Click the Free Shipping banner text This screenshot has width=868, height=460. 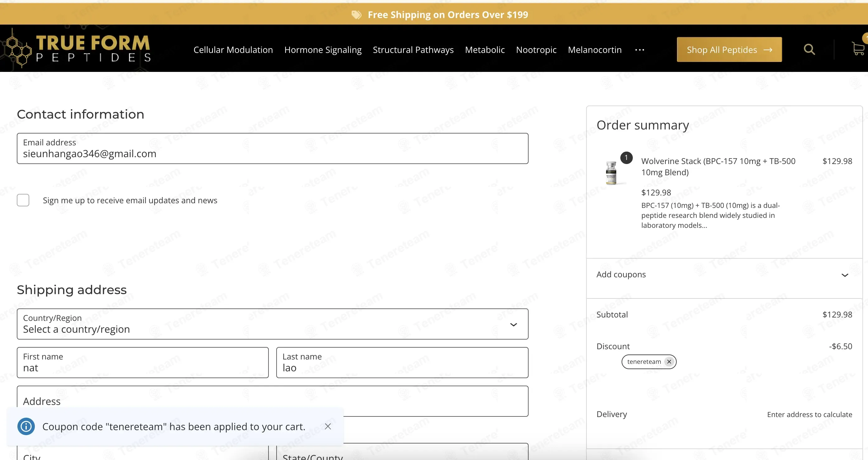click(448, 15)
